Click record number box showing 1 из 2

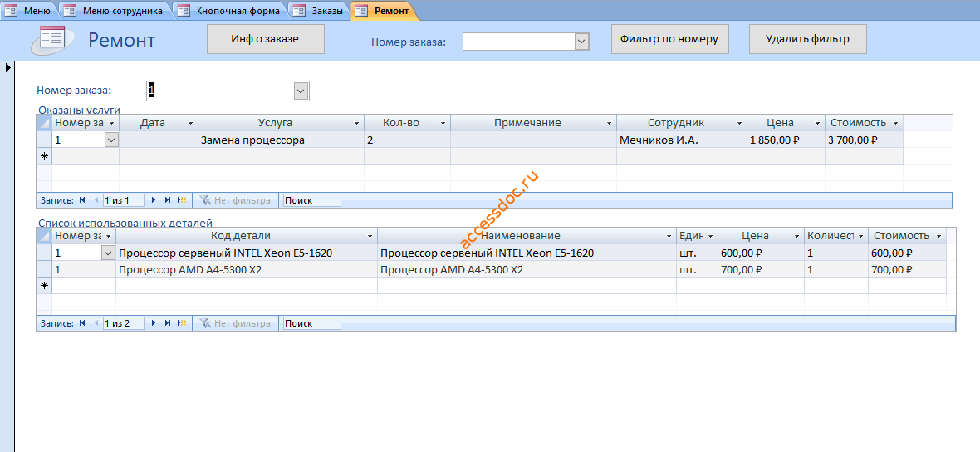[x=124, y=323]
